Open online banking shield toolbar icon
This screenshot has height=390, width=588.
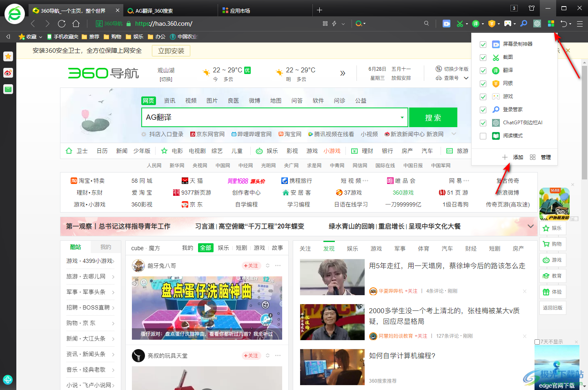(x=492, y=24)
